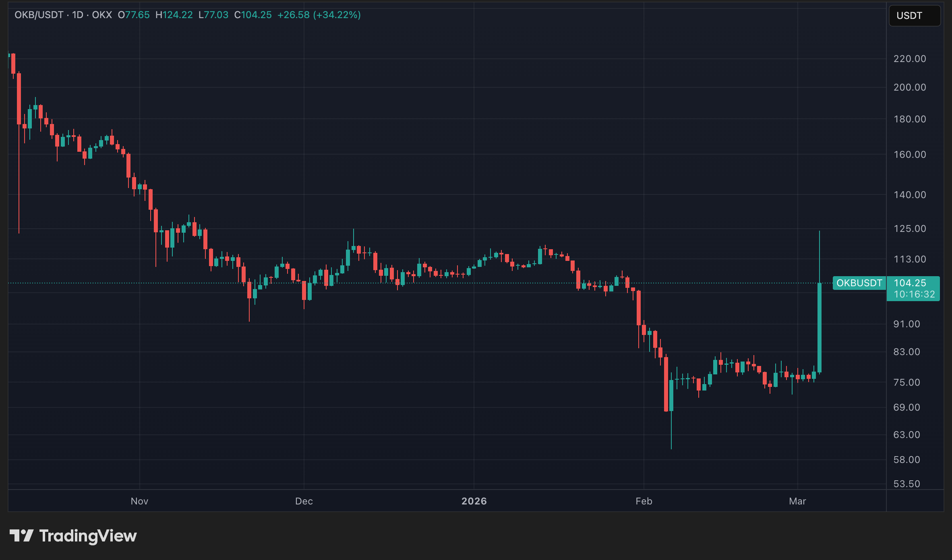Click the 220.00 price scale label

click(x=910, y=59)
